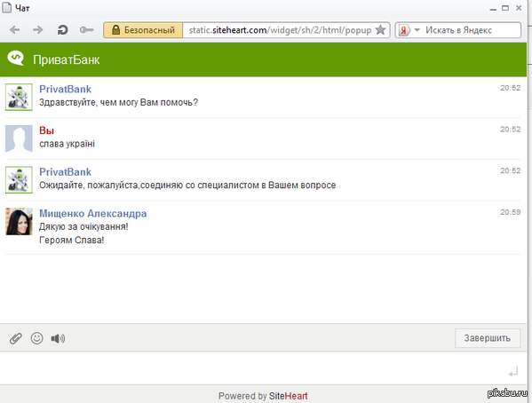
Task: Click the Мищенко Александра name
Action: 93,213
